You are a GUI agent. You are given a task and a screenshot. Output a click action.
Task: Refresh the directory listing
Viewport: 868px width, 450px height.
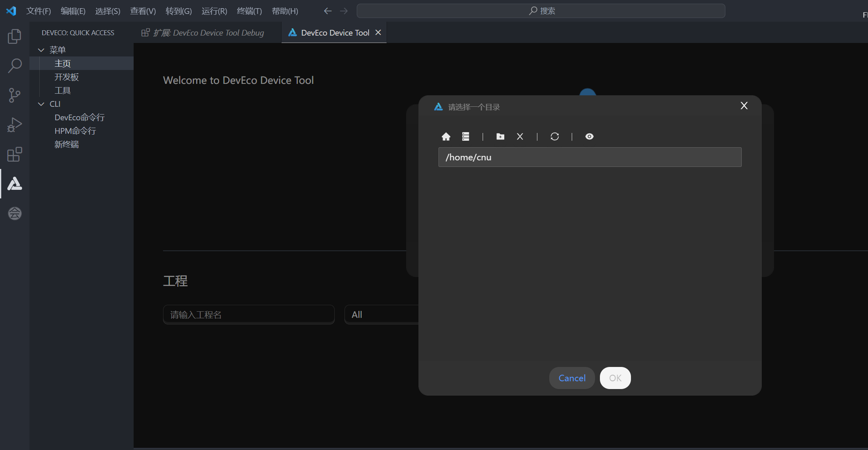[555, 137]
